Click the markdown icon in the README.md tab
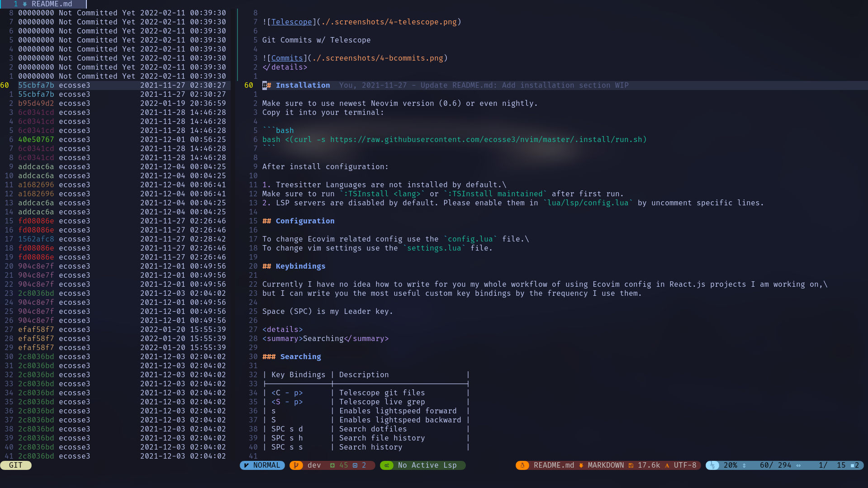The height and width of the screenshot is (488, 868). coord(25,4)
